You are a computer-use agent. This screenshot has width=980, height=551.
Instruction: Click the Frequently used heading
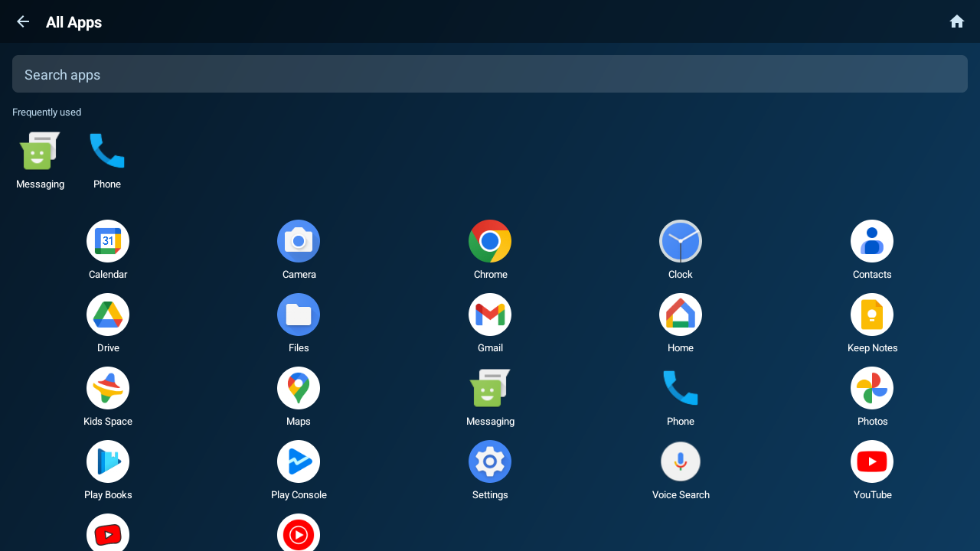click(47, 112)
